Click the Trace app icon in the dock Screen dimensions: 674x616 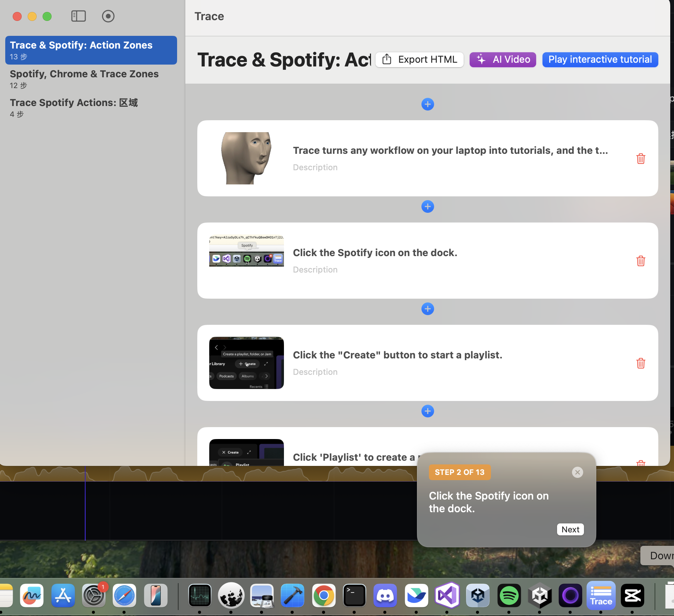click(x=601, y=595)
